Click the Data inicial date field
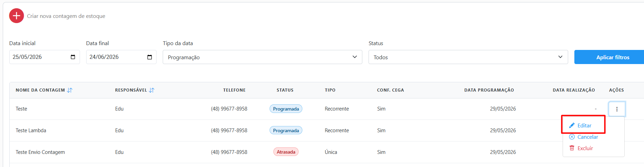644x167 pixels. (x=44, y=57)
